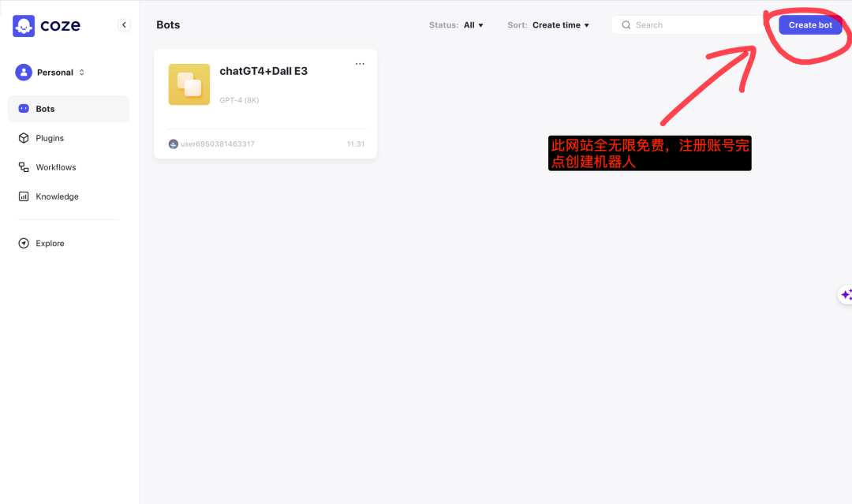Open the Sort: Create time dropdown
The width and height of the screenshot is (852, 504).
click(548, 25)
